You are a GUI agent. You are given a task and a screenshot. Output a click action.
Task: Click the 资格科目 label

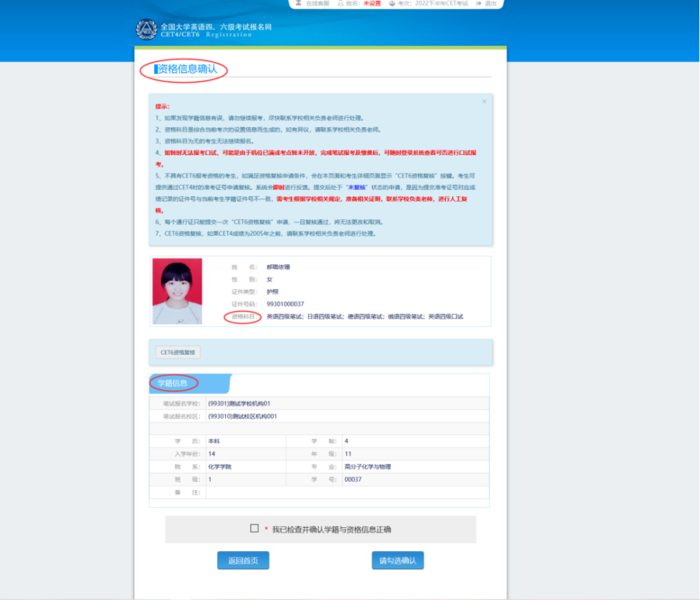click(244, 317)
